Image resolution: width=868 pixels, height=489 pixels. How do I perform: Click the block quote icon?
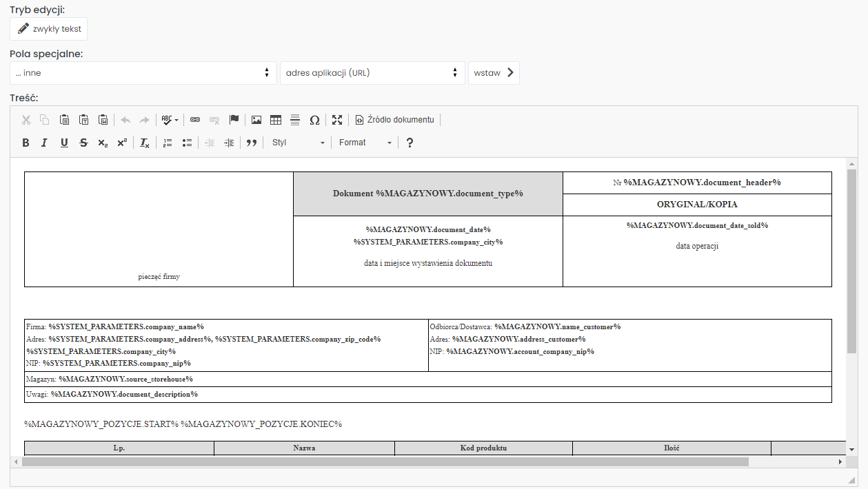[252, 143]
